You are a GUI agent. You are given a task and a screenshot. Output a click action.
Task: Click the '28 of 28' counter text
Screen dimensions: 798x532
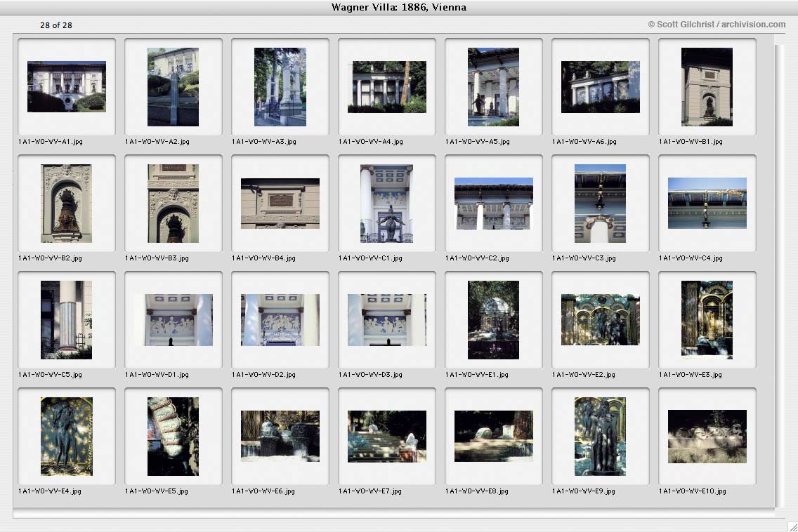click(x=56, y=25)
